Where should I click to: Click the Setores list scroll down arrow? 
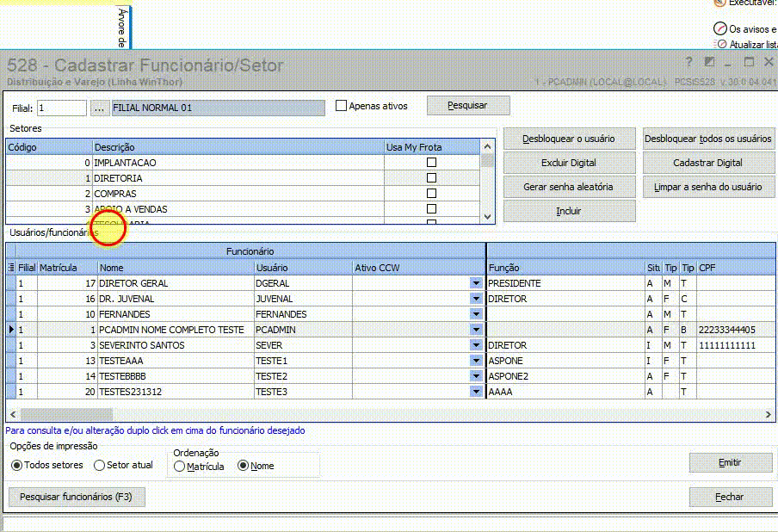[487, 217]
